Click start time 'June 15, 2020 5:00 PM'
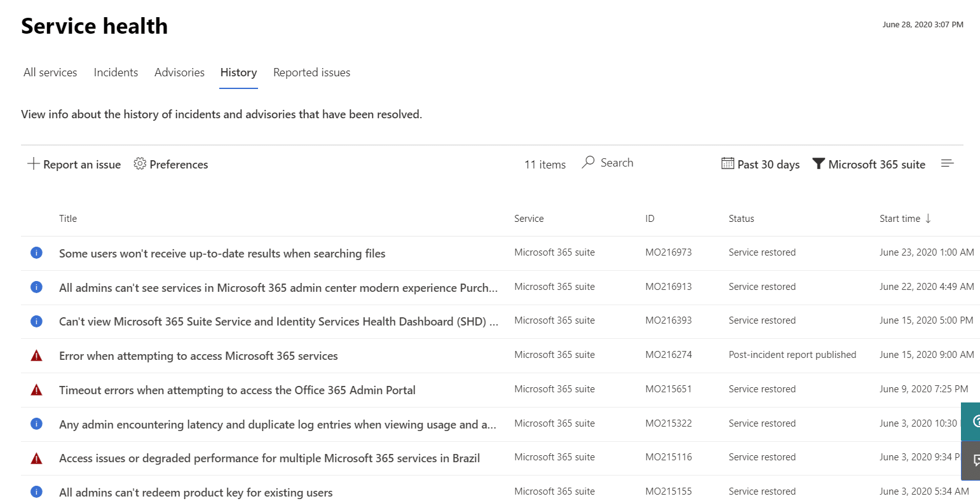Image resolution: width=980 pixels, height=501 pixels. (927, 320)
